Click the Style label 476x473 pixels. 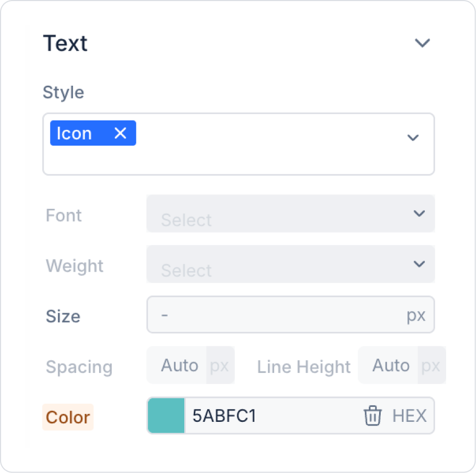(63, 93)
